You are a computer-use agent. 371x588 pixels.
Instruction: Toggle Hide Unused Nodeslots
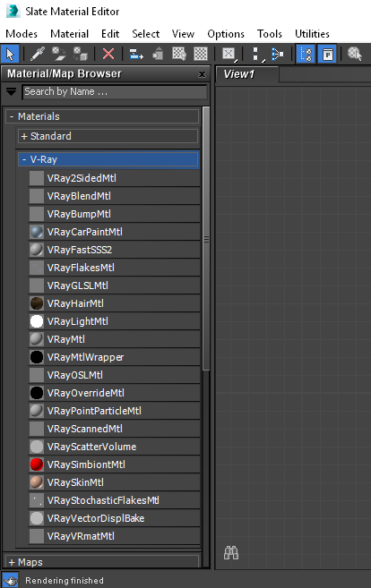(x=158, y=54)
